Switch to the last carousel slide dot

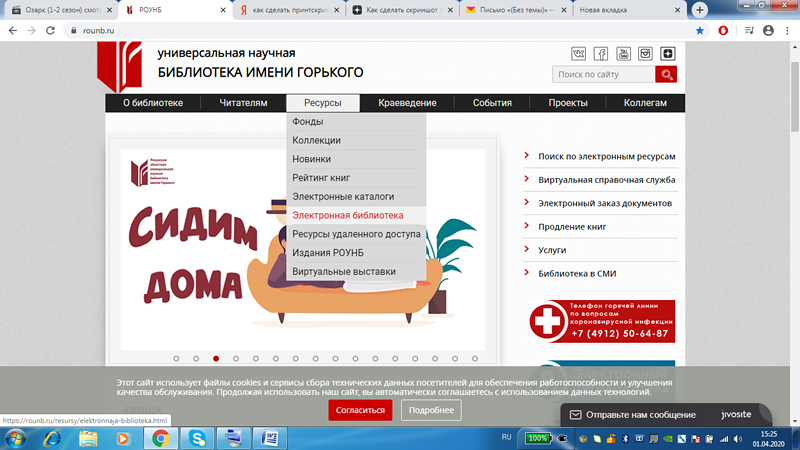[474, 358]
